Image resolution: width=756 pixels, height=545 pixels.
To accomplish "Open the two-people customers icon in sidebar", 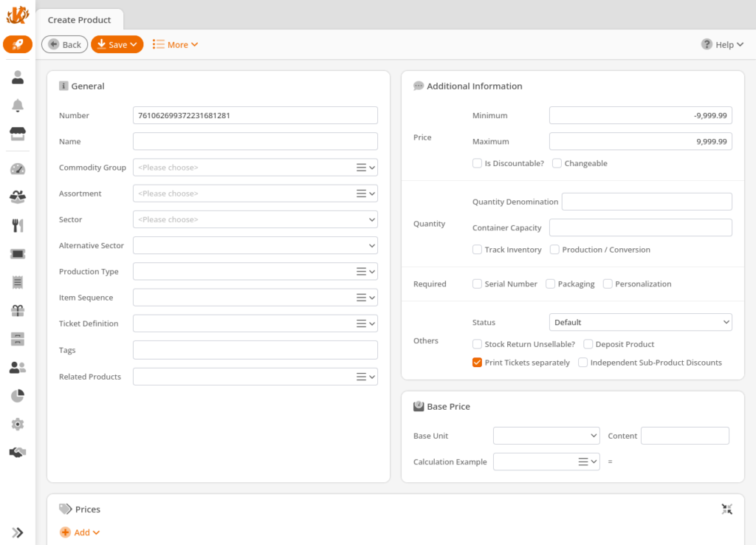I will tap(18, 368).
